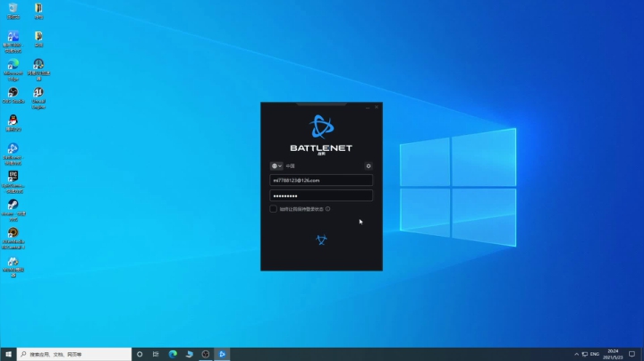The width and height of the screenshot is (644, 361).
Task: Open Unreal Engine desktop shortcut
Action: tap(38, 98)
